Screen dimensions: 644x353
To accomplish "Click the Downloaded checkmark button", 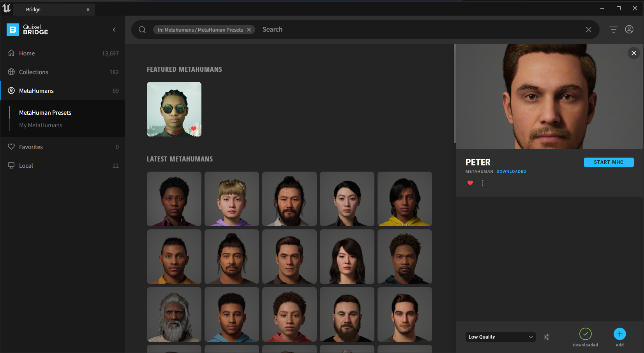I will 586,334.
